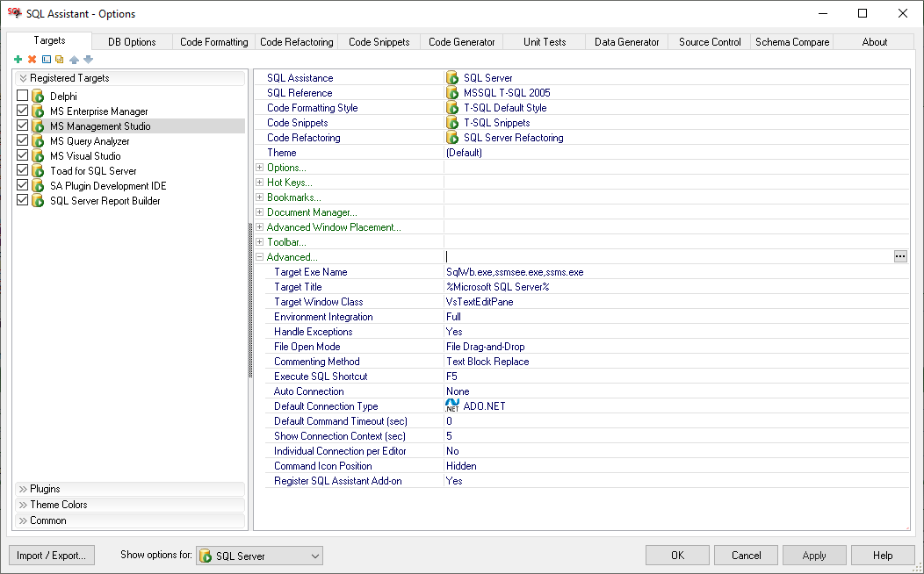
Task: Expand the Document Manager... node
Action: coord(259,212)
